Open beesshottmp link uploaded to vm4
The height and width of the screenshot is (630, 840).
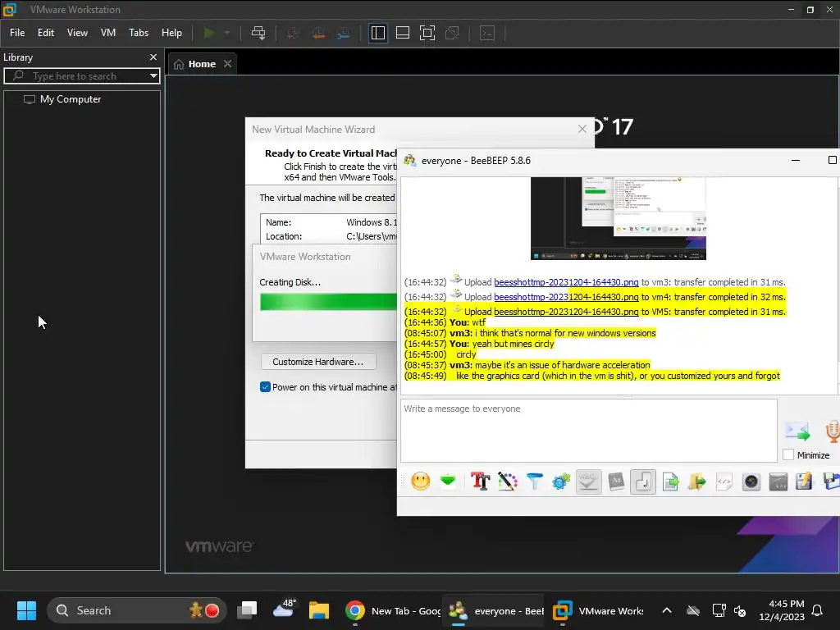[566, 297]
